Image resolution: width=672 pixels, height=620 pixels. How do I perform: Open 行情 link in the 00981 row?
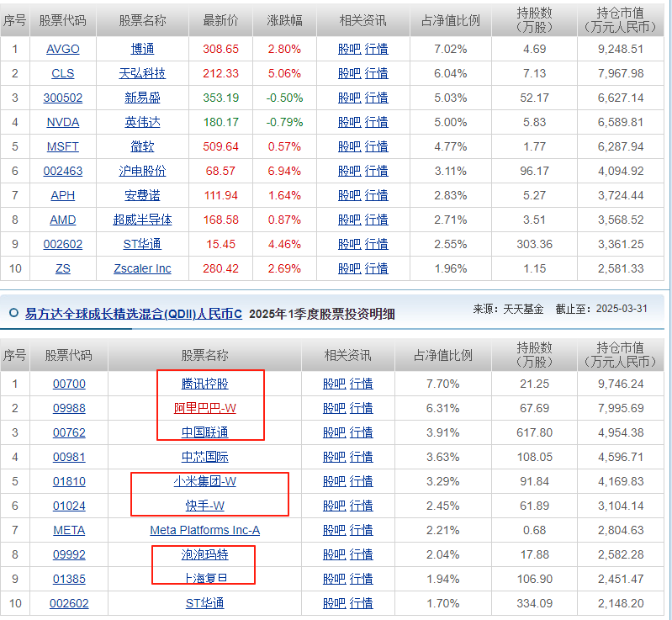coord(362,457)
